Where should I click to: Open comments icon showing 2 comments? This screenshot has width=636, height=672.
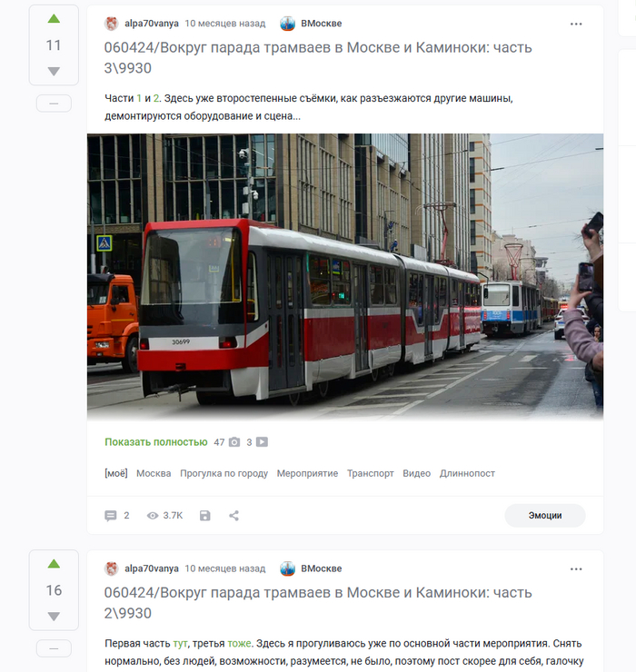pyautogui.click(x=111, y=516)
